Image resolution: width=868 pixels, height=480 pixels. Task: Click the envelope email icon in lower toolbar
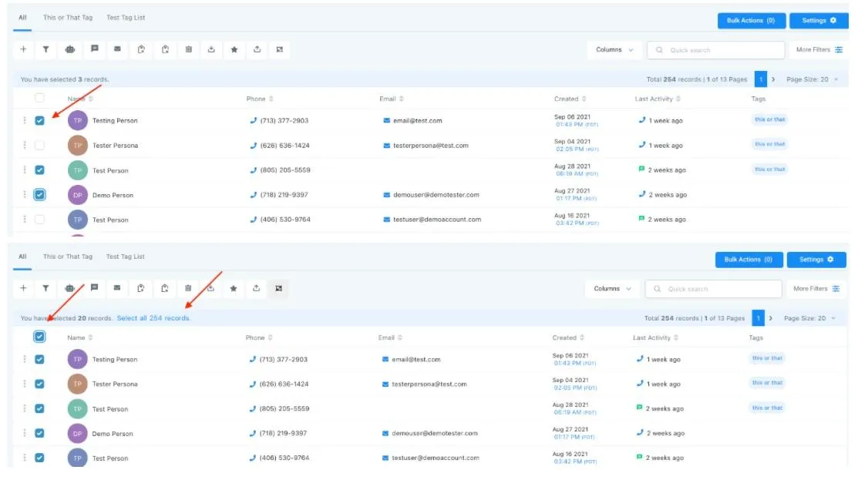[x=117, y=287]
